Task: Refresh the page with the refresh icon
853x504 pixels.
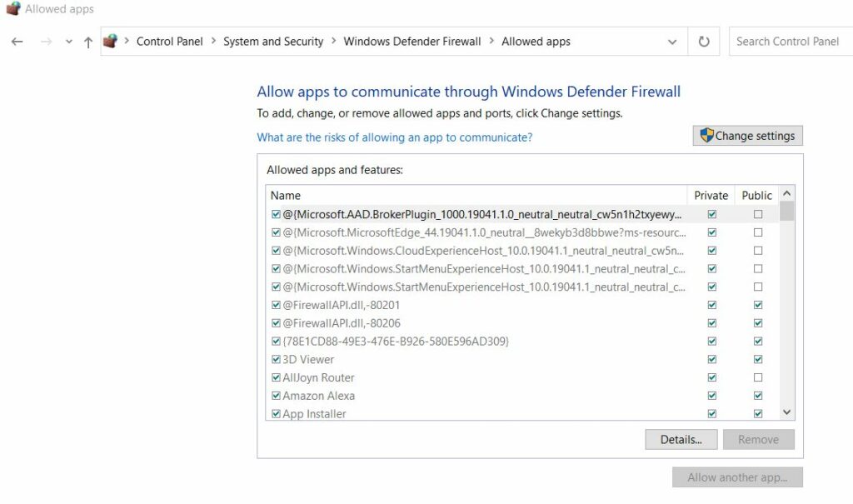Action: click(704, 41)
